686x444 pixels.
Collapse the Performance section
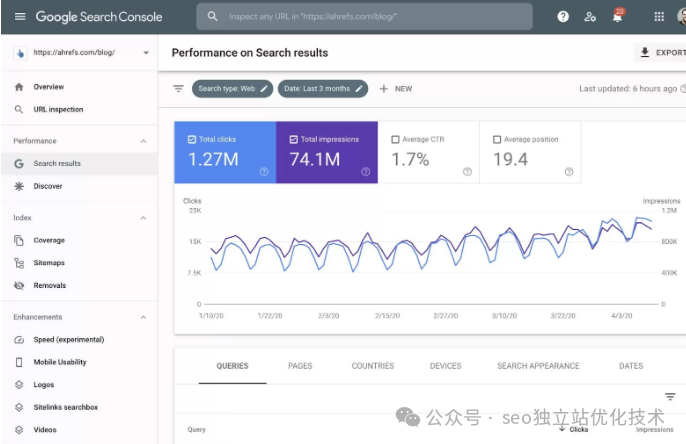[143, 141]
